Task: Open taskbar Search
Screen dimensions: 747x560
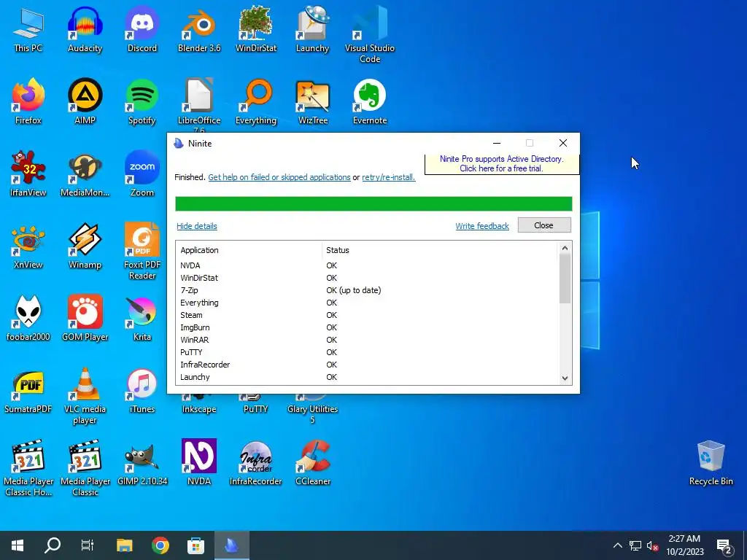Action: coord(53,545)
